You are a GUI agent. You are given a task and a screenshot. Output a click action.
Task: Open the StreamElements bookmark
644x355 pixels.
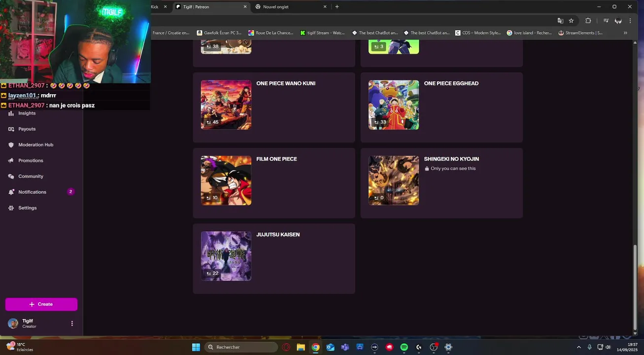pos(580,33)
